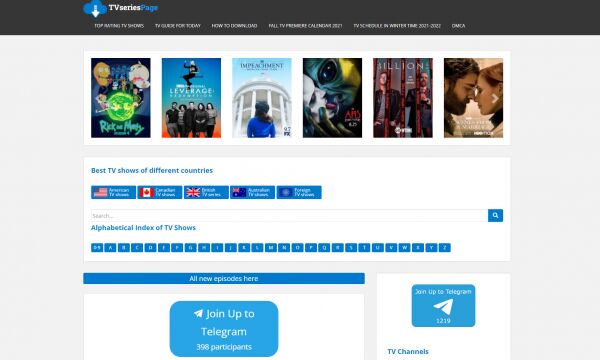This screenshot has height=360, width=600.
Task: Select letter E in alphabetical index
Action: click(x=164, y=248)
